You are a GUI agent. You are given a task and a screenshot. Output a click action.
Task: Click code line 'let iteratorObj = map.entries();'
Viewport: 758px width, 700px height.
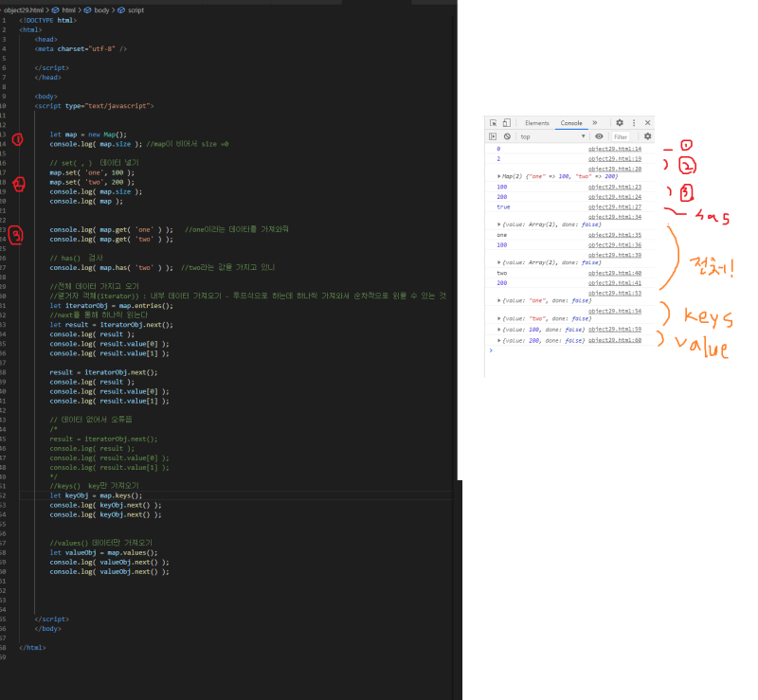(x=111, y=306)
